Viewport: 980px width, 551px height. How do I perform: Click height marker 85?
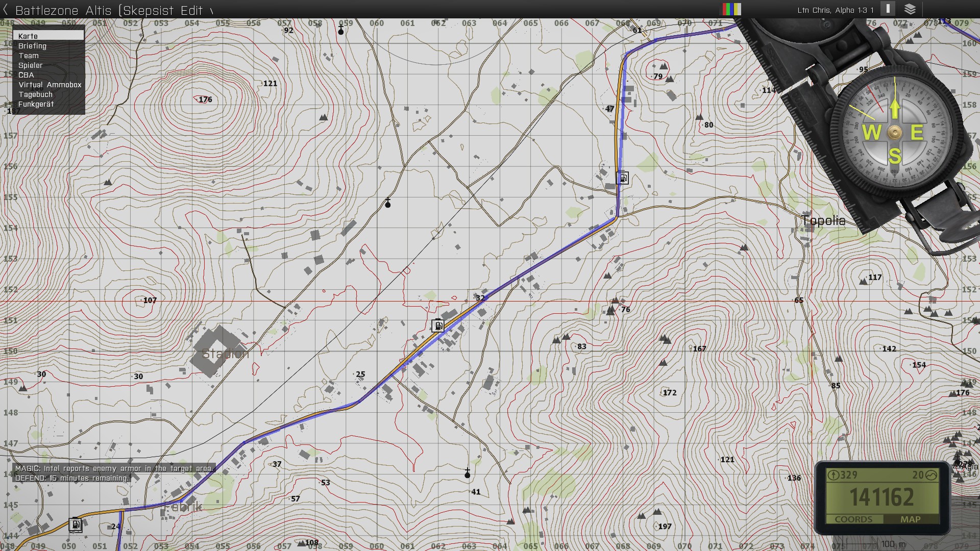836,386
